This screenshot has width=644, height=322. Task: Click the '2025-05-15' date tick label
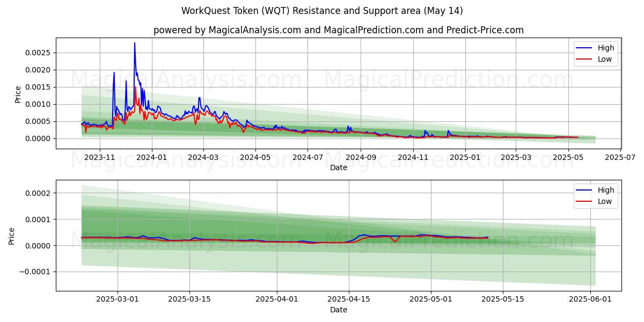(x=503, y=299)
